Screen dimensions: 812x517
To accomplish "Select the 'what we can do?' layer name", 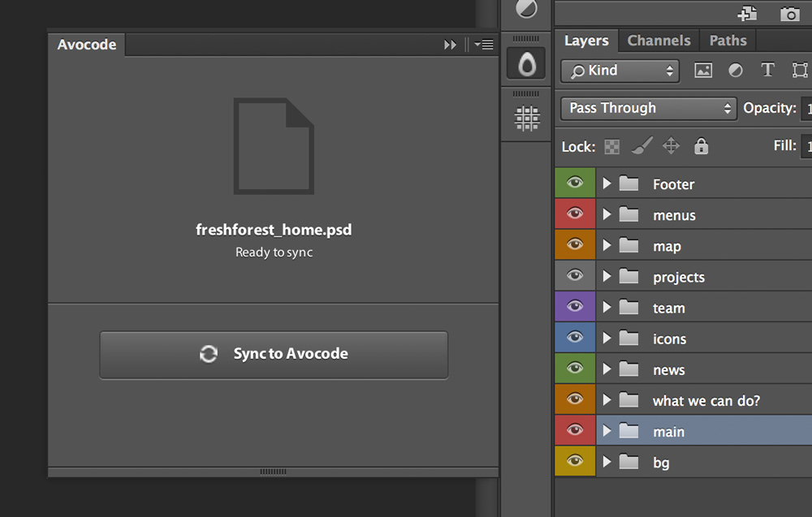I will (706, 401).
